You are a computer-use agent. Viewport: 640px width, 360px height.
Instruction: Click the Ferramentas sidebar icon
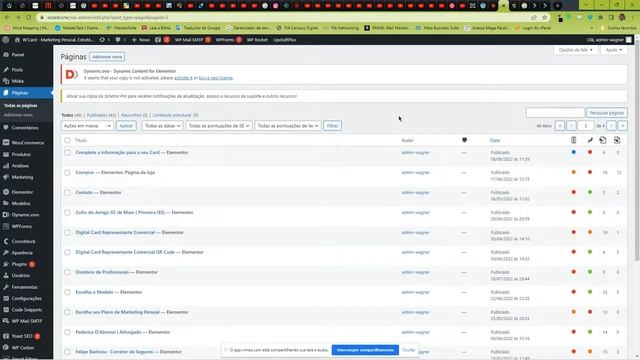pyautogui.click(x=6, y=287)
